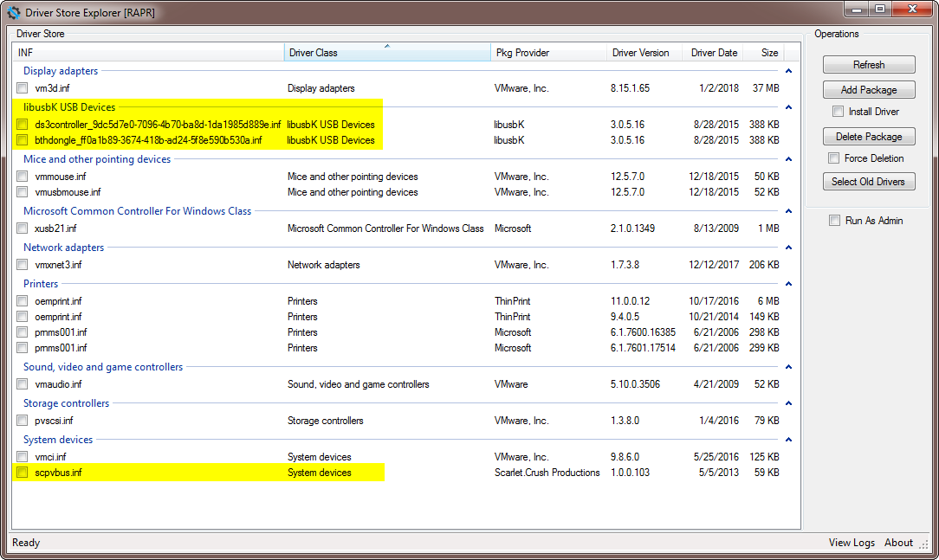Viewport: 939px width, 560px height.
Task: Click the Scarlet.Crush Productions provider cell
Action: pos(547,473)
